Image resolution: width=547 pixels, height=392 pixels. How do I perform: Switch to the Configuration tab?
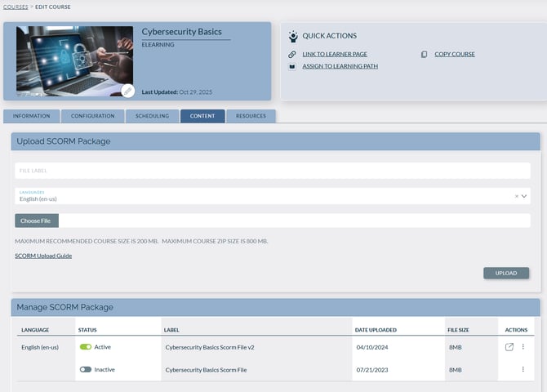pyautogui.click(x=92, y=116)
